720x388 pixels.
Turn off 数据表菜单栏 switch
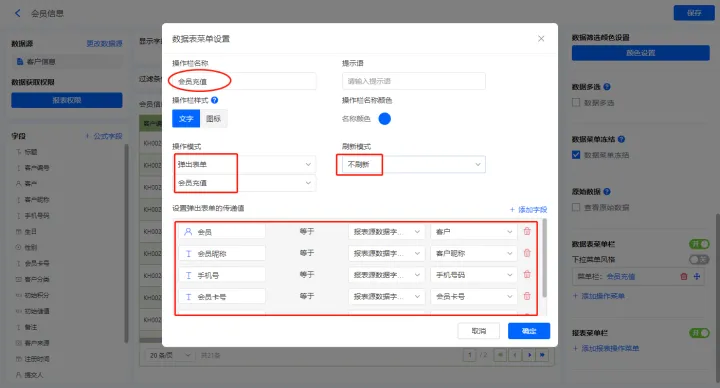[699, 244]
